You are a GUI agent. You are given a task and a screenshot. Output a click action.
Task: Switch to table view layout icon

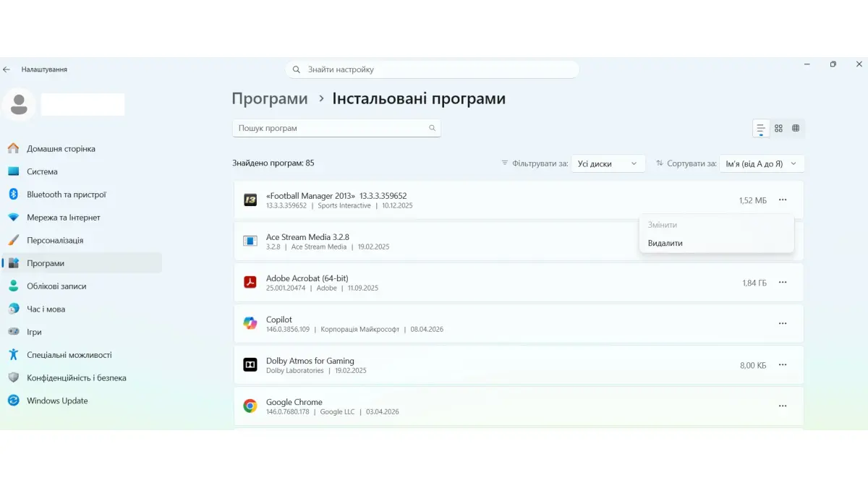(x=796, y=128)
